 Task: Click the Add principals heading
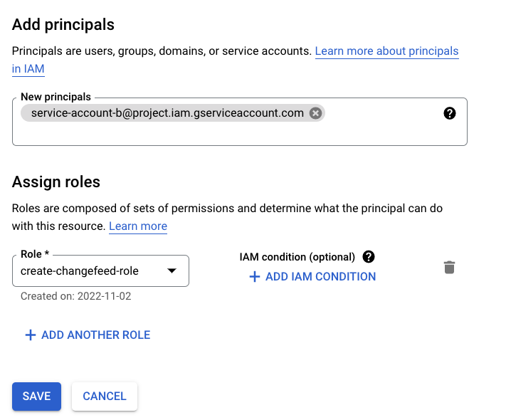(63, 24)
